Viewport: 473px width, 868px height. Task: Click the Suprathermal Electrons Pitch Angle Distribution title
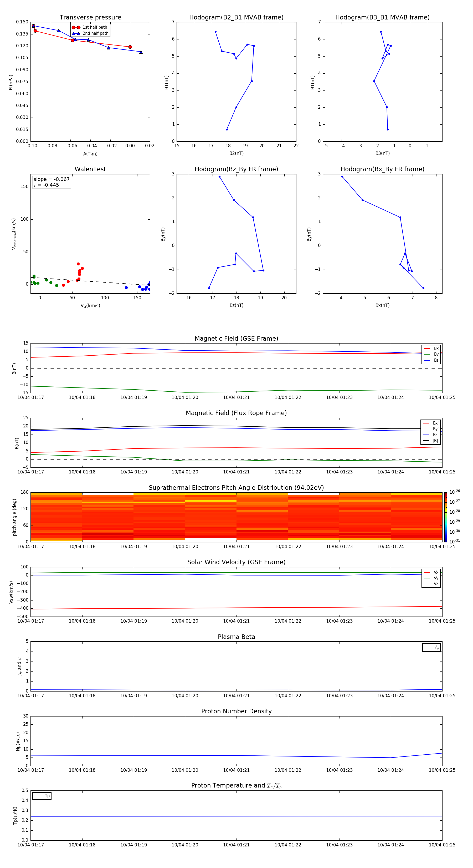(236, 488)
